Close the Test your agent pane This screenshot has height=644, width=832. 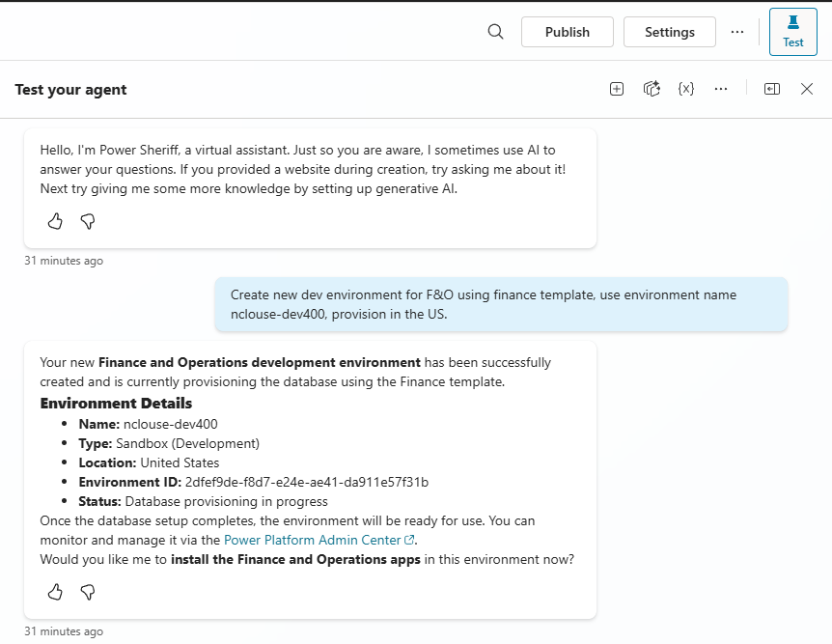tap(807, 89)
